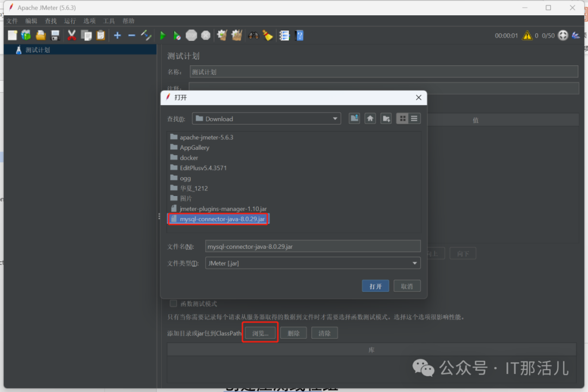Create new folder in Open dialog
The height and width of the screenshot is (392, 588).
click(386, 119)
